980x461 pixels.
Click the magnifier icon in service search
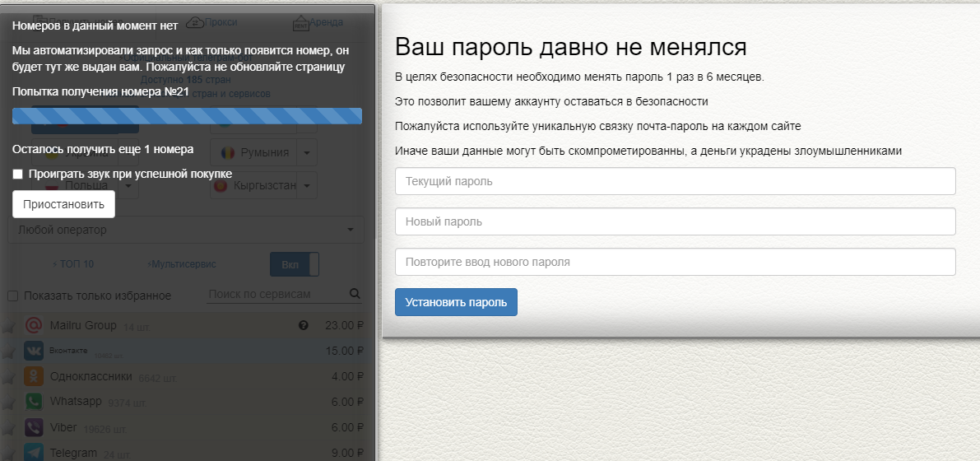pyautogui.click(x=355, y=294)
